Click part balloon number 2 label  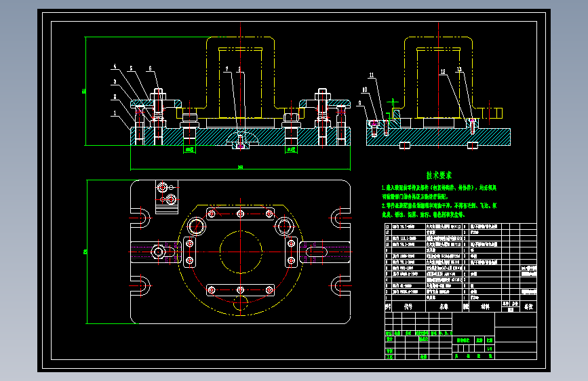coord(115,97)
